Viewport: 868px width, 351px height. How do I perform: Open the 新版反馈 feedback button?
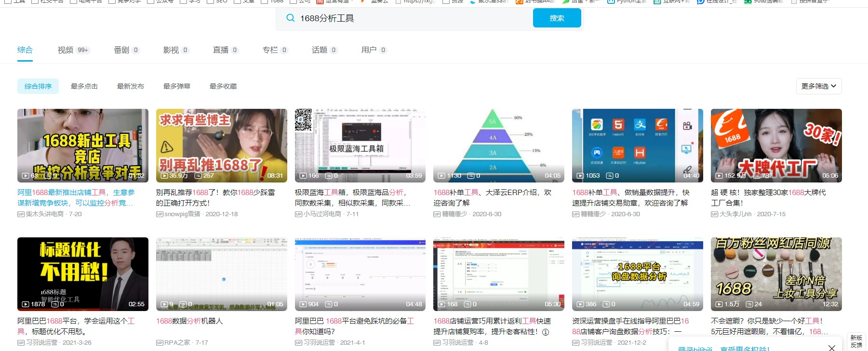[x=856, y=341]
